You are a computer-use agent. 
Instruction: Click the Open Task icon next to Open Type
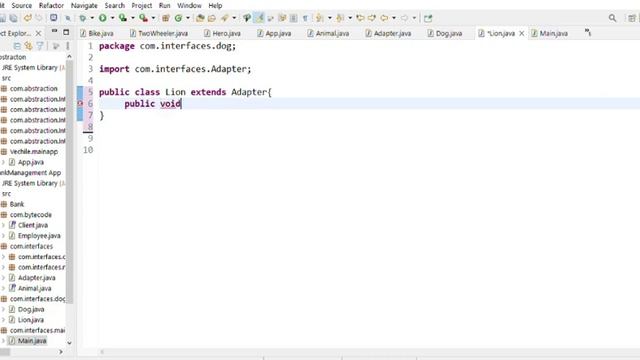pyautogui.click(x=212, y=18)
